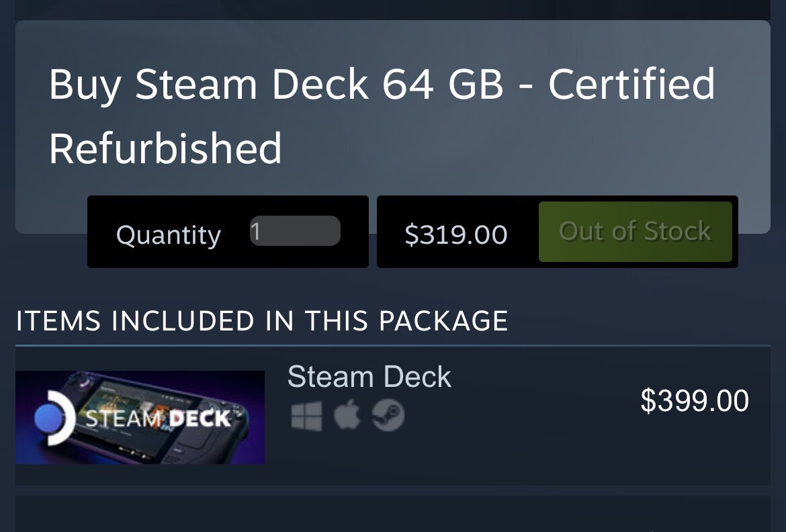Click the word Refurbished in the title
The image size is (786, 532).
[x=165, y=148]
